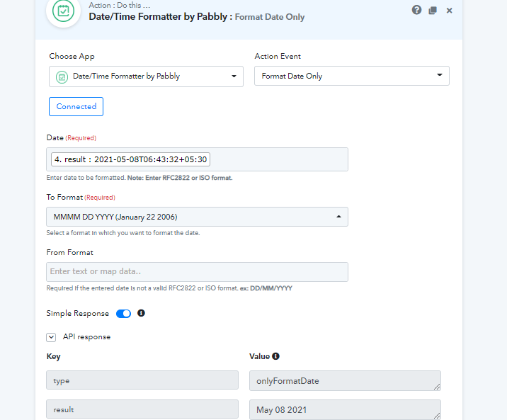Click the 'Enter RFC2822 or ISO format' note

tap(180, 178)
